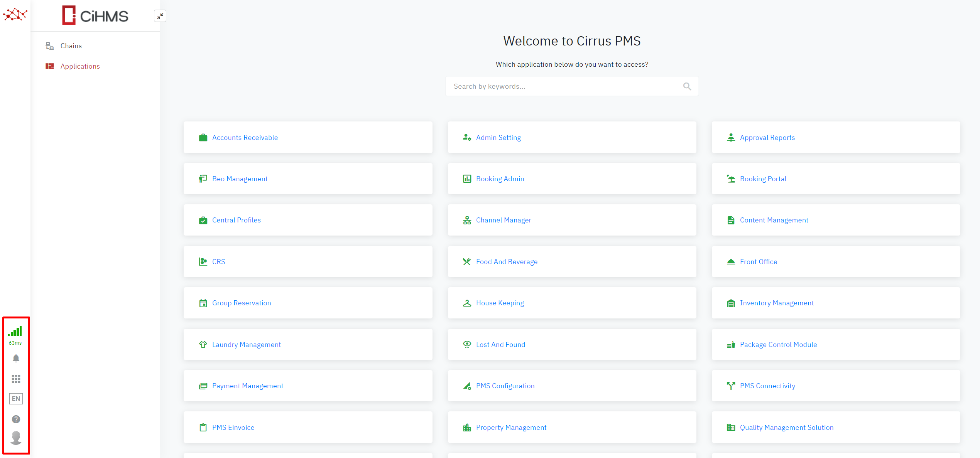The width and height of the screenshot is (980, 458).
Task: Select Chains in the sidebar
Action: pyautogui.click(x=71, y=46)
